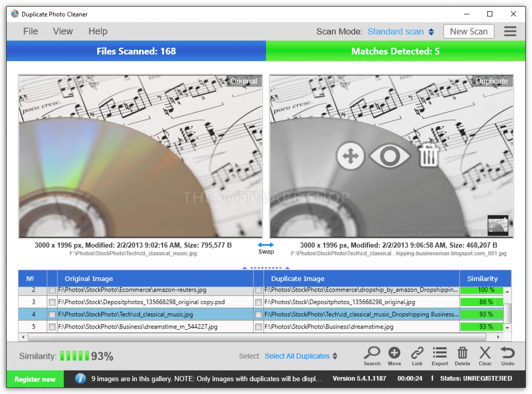Click duplicate path Business\dreamstime.jpg

point(329,327)
